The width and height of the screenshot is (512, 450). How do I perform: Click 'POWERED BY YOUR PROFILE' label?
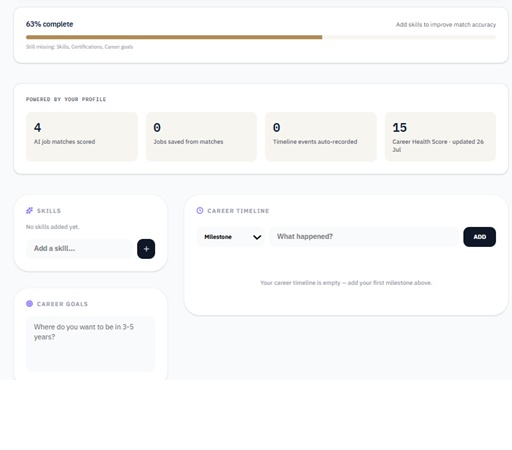(66, 99)
